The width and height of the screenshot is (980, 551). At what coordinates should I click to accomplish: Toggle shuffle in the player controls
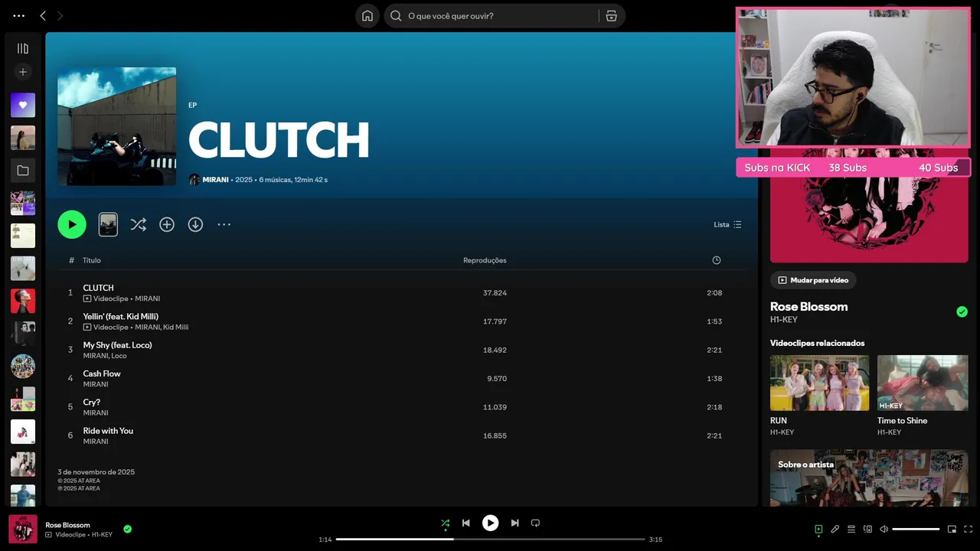(446, 523)
